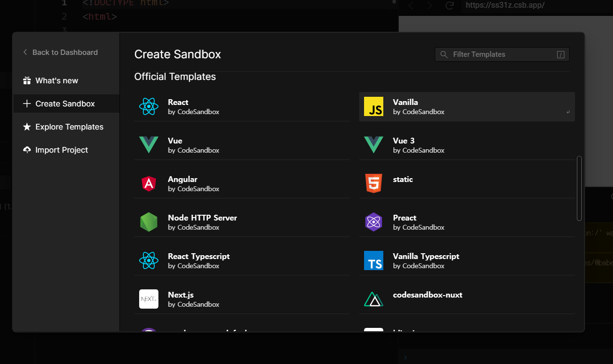
Task: Click the blue TS Vanilla Typescript logo
Action: (374, 260)
